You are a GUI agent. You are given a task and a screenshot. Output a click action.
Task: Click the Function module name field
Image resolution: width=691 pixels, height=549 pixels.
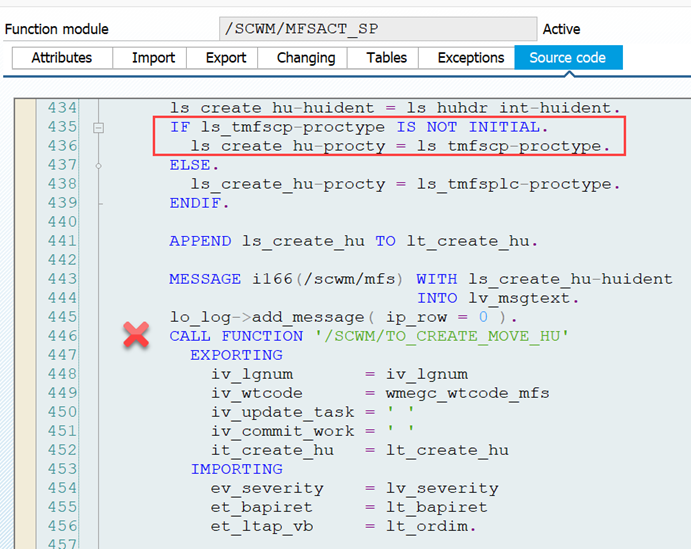point(378,29)
